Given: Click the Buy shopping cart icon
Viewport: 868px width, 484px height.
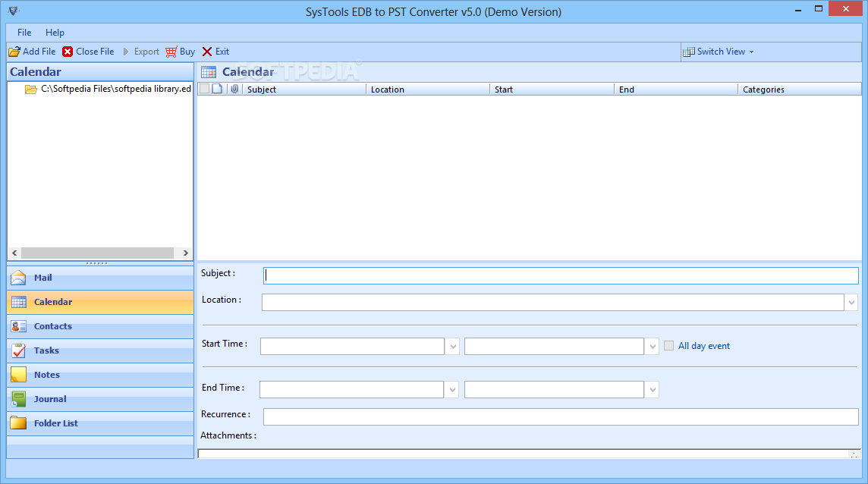Looking at the screenshot, I should (171, 52).
